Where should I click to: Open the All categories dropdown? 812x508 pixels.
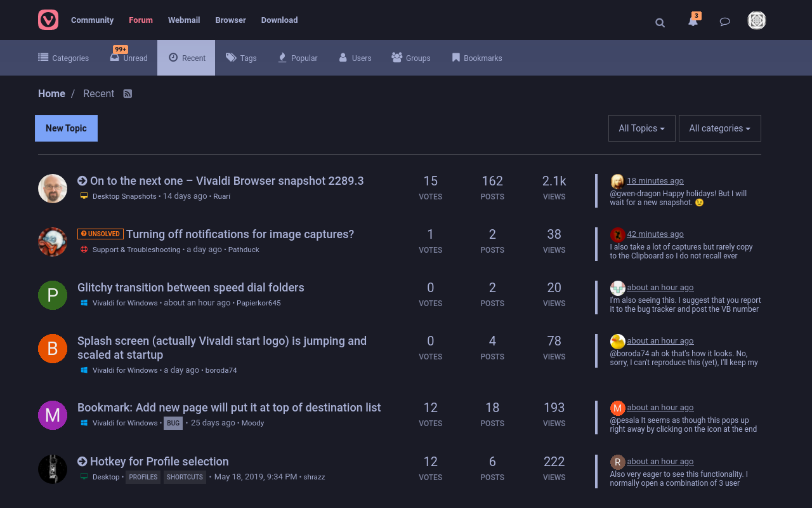click(x=719, y=128)
